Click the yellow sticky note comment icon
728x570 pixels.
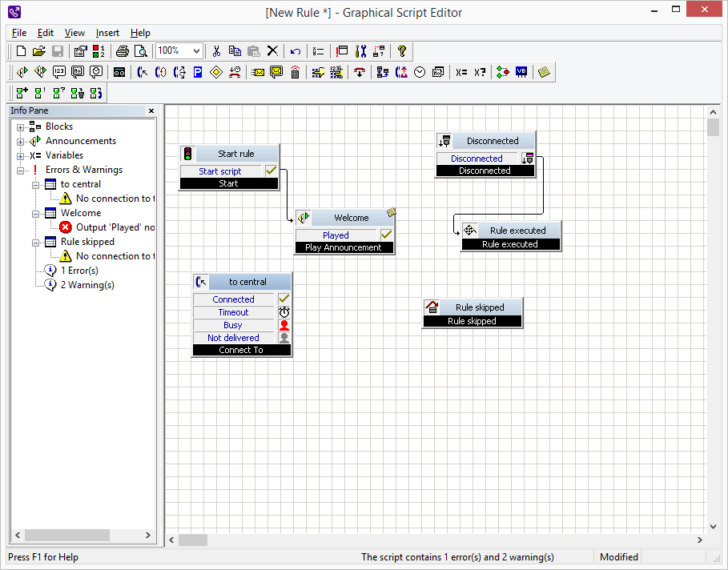545,72
